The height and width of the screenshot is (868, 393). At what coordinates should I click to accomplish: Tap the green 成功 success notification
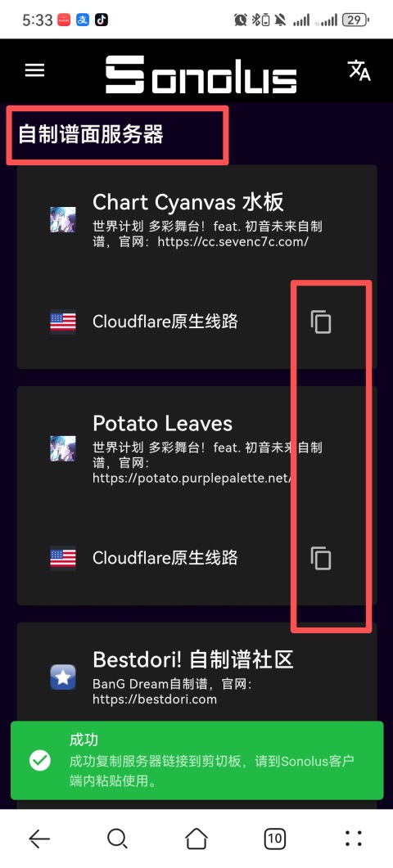pyautogui.click(x=196, y=760)
